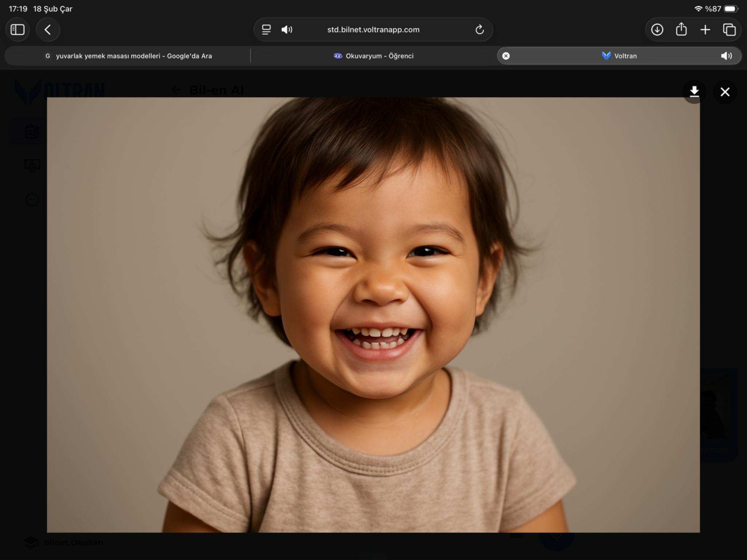Switch to the Okuvaryum - Öğrenci tab

pos(373,56)
